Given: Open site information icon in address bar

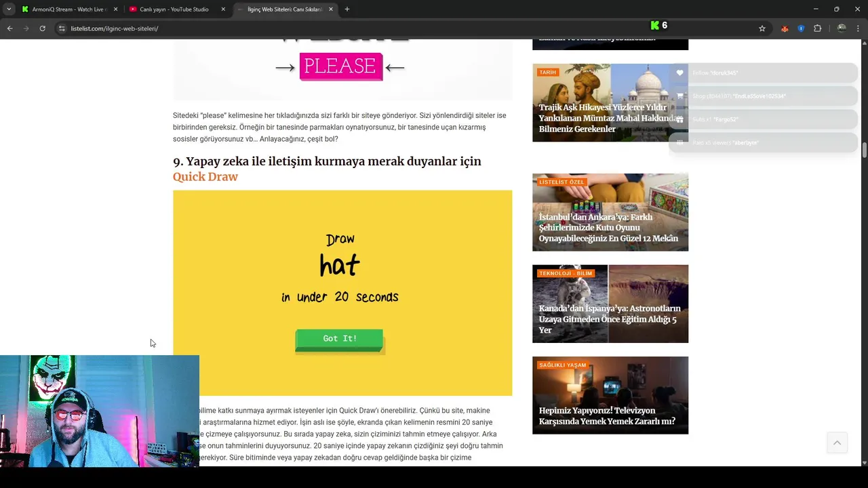Looking at the screenshot, I should tap(62, 28).
